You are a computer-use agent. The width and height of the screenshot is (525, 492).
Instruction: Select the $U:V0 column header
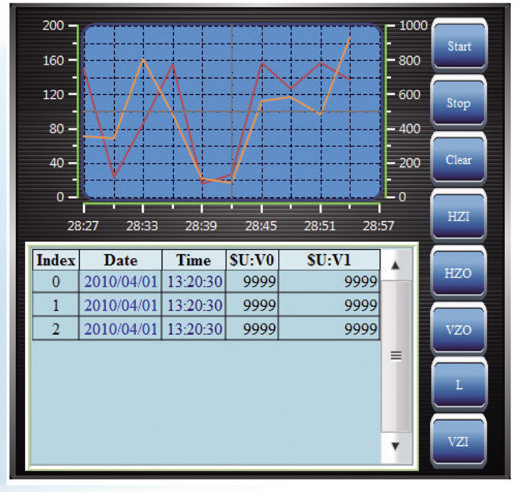click(252, 260)
